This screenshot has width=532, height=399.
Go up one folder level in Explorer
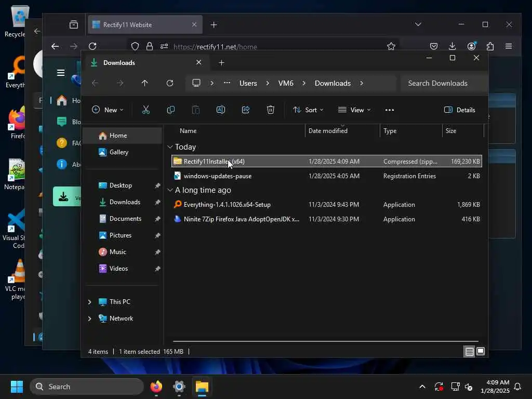coord(145,83)
